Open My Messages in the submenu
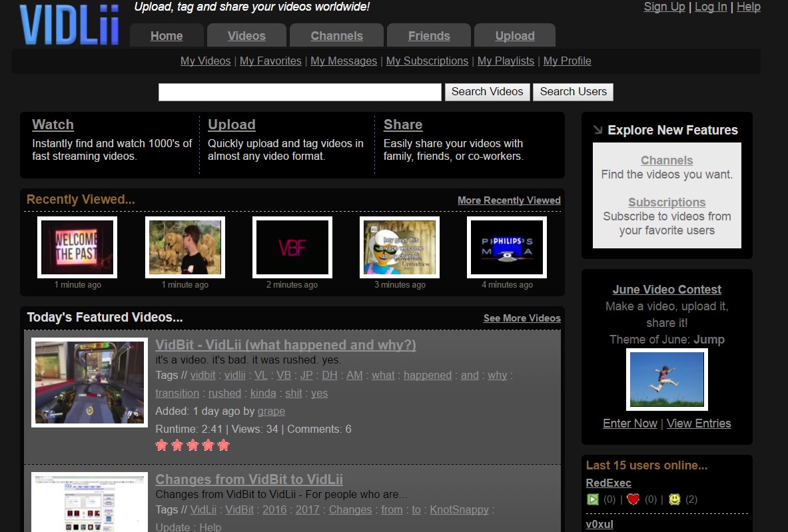The height and width of the screenshot is (532, 788). pos(344,61)
